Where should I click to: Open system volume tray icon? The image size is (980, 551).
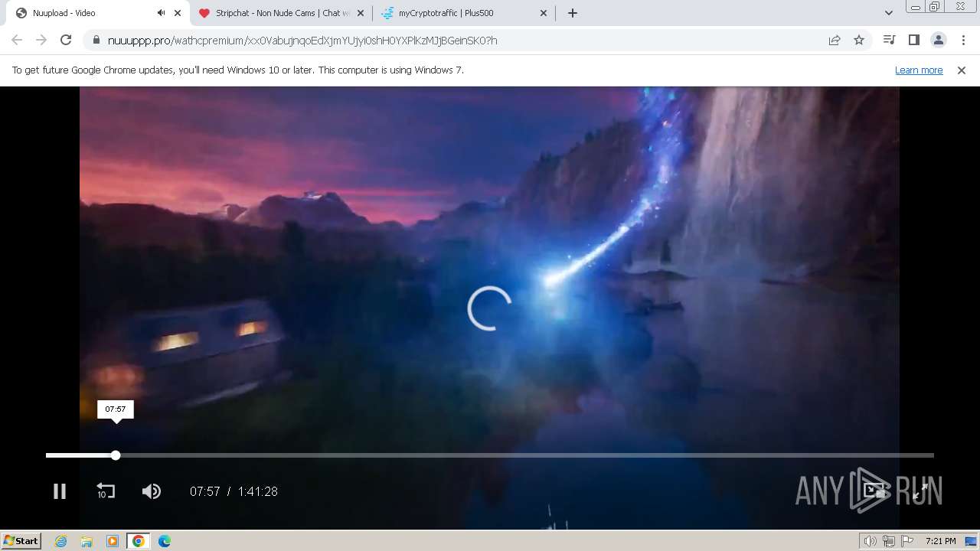871,541
